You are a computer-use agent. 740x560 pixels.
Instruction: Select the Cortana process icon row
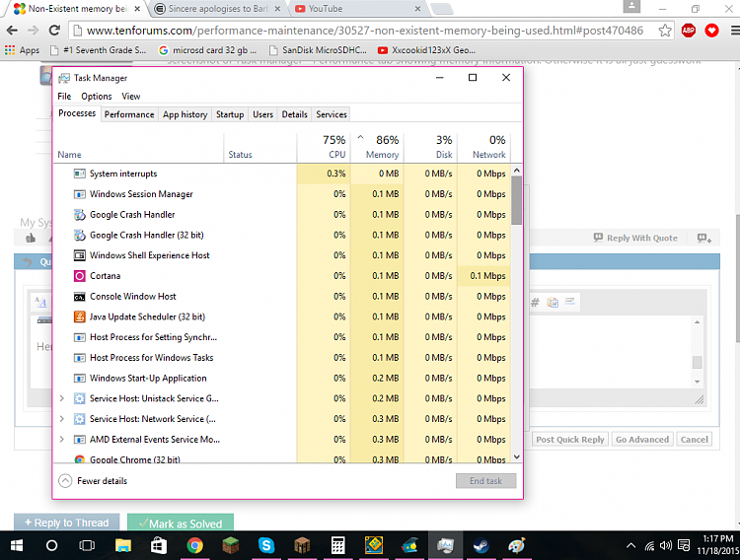[x=281, y=276]
